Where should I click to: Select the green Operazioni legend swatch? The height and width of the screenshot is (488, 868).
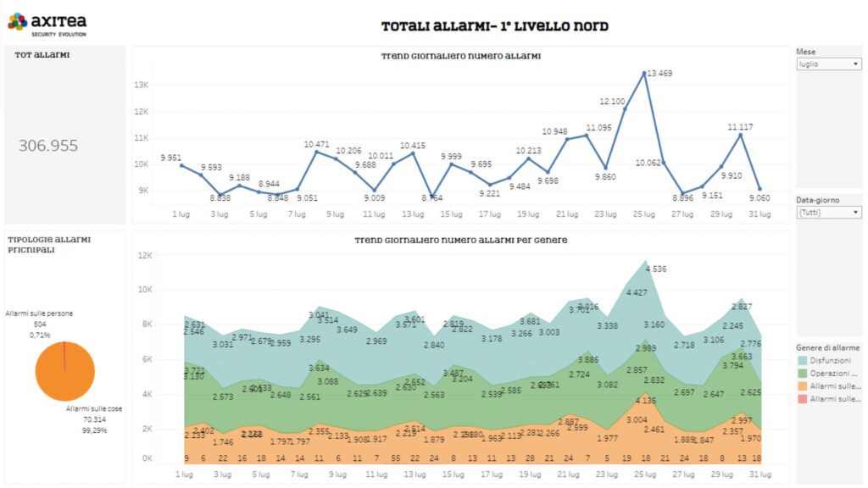coord(803,372)
